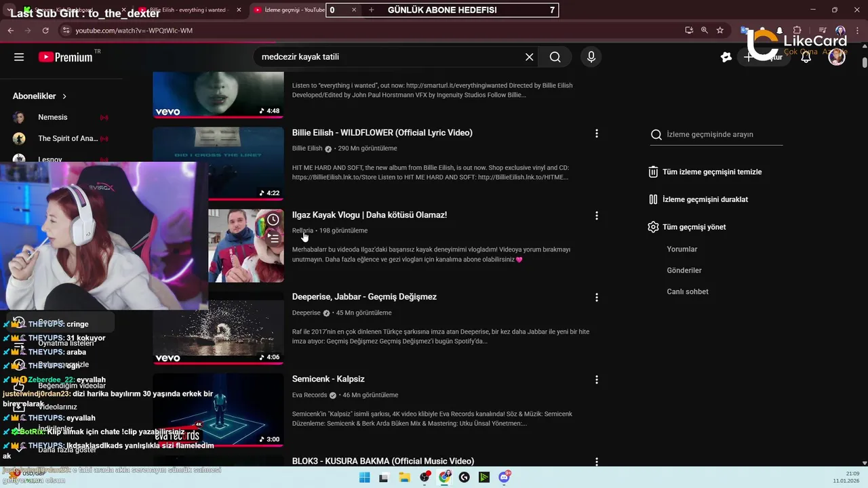Screen dimensions: 868x488
Task: Click trash icon beside Tüm izleme geçmişini temizle
Action: pyautogui.click(x=653, y=172)
